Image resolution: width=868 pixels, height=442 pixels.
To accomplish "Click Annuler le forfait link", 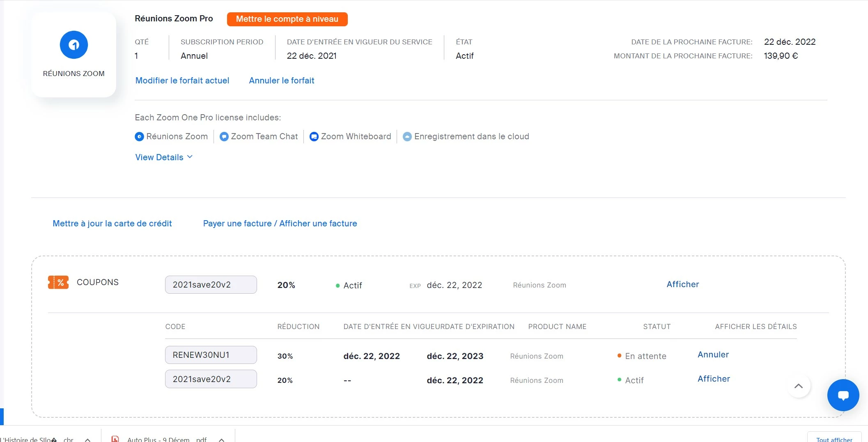I will point(282,81).
